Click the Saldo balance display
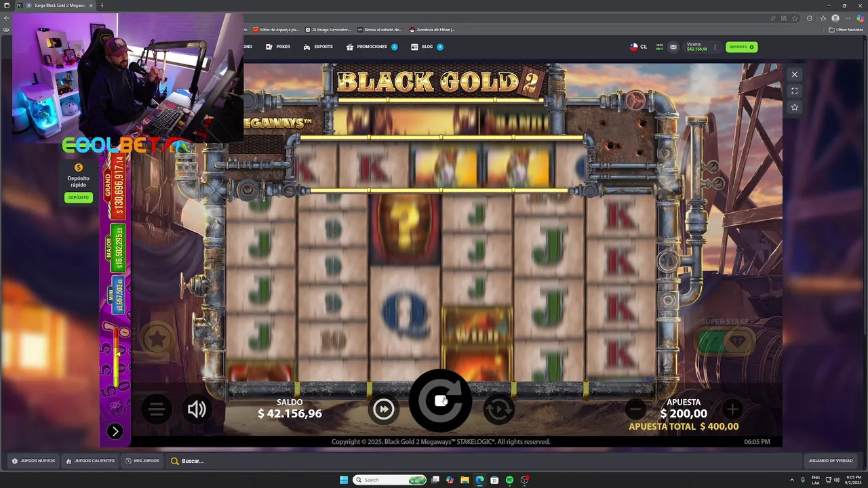The width and height of the screenshot is (868, 488). (x=290, y=409)
